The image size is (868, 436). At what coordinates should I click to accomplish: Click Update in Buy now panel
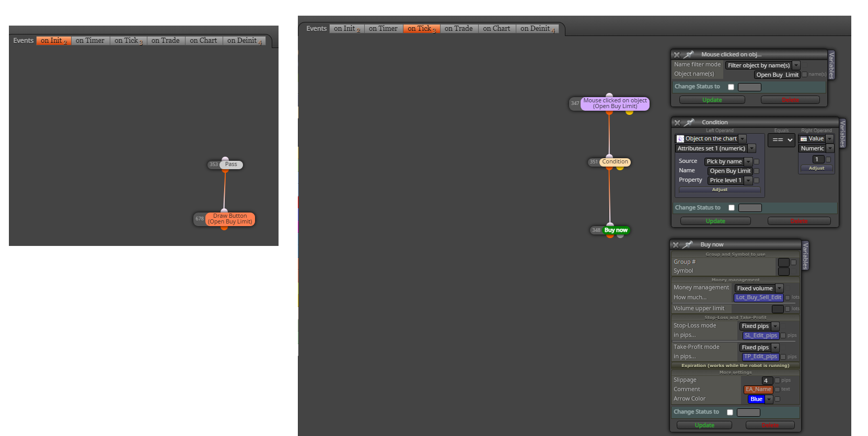(704, 426)
